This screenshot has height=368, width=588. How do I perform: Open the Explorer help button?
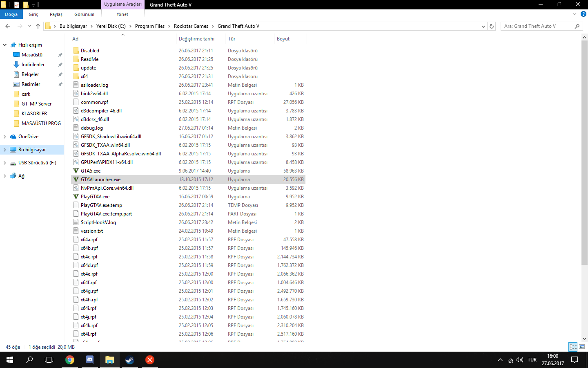click(584, 14)
